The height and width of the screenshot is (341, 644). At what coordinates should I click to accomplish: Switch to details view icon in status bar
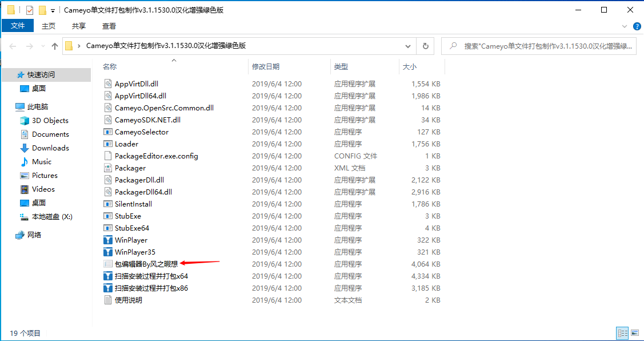point(623,333)
